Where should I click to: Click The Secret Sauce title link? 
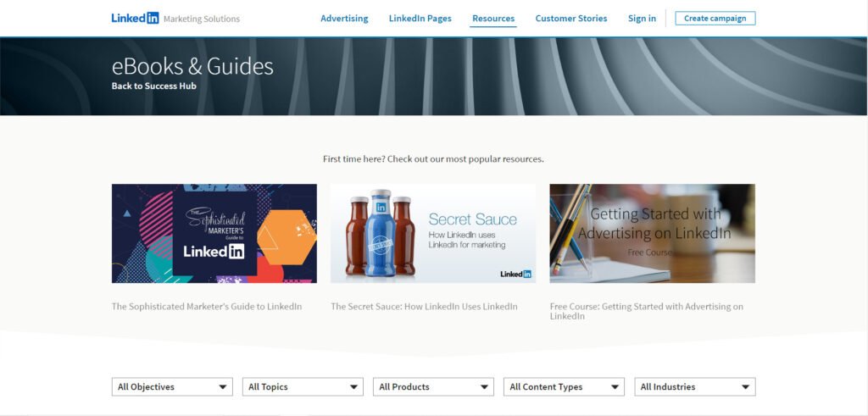click(424, 307)
